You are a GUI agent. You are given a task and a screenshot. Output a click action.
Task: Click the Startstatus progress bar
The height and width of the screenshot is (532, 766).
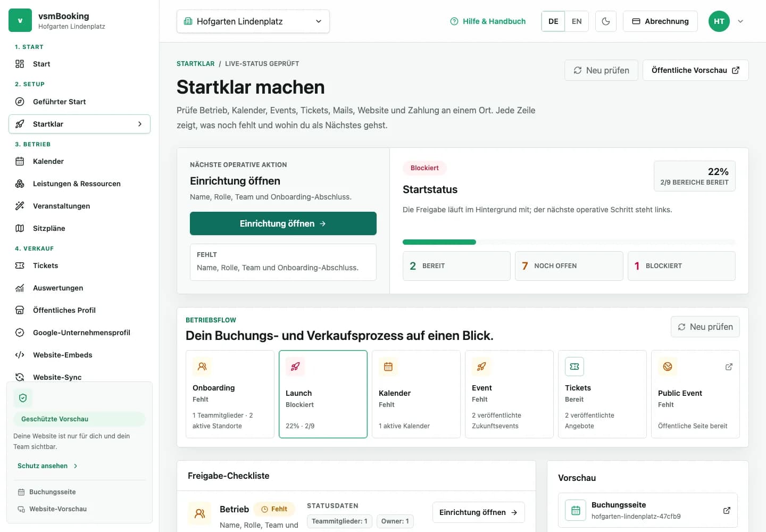coord(569,242)
